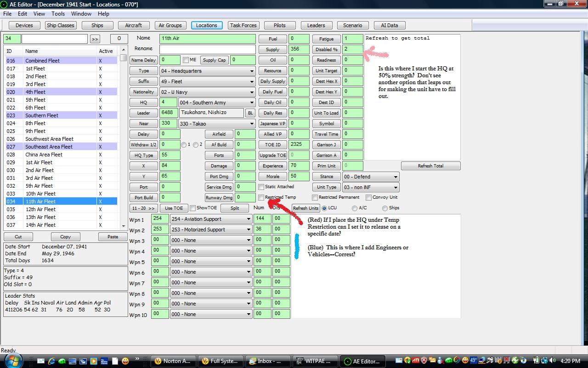
Task: Check the Restricted Permanent checkbox
Action: (315, 197)
